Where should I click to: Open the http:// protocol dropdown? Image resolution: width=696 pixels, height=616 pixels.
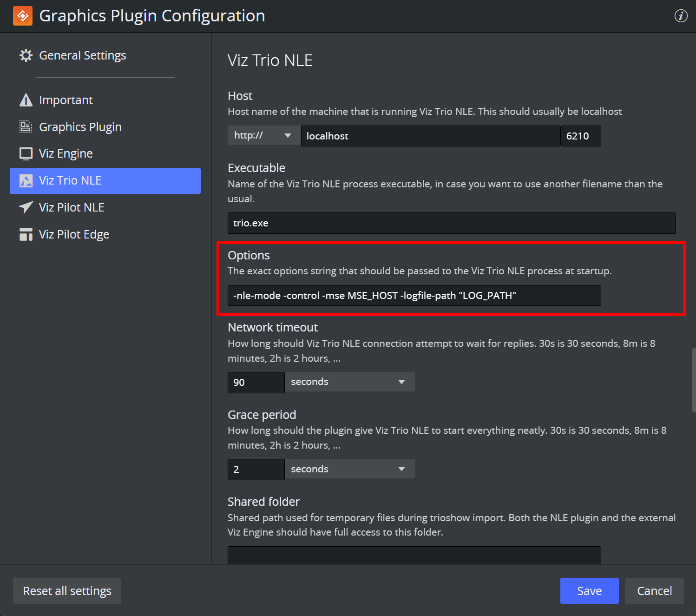263,135
